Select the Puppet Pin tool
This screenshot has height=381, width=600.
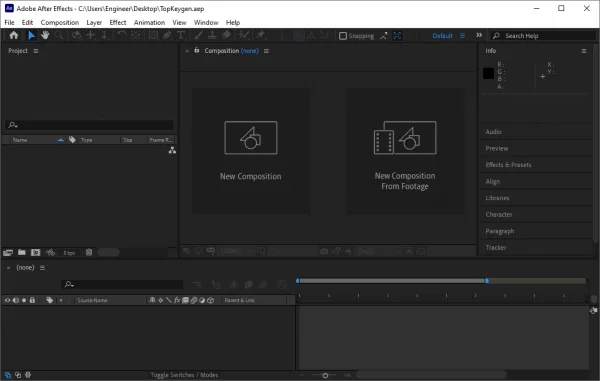point(261,35)
